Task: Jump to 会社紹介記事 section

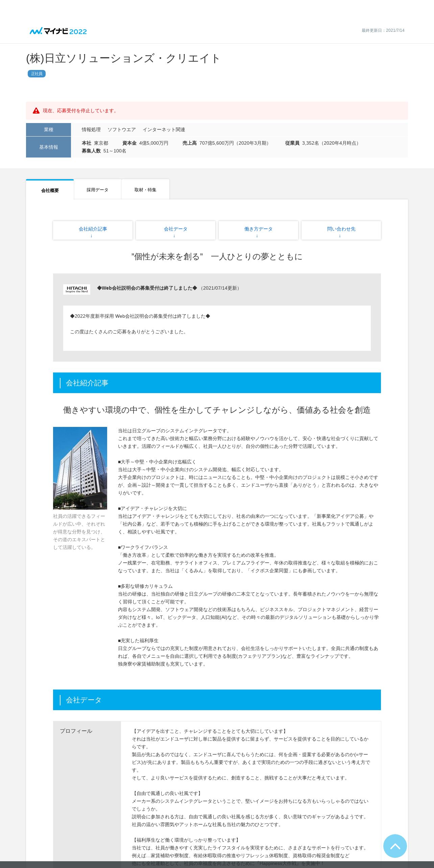Action: [x=93, y=231]
